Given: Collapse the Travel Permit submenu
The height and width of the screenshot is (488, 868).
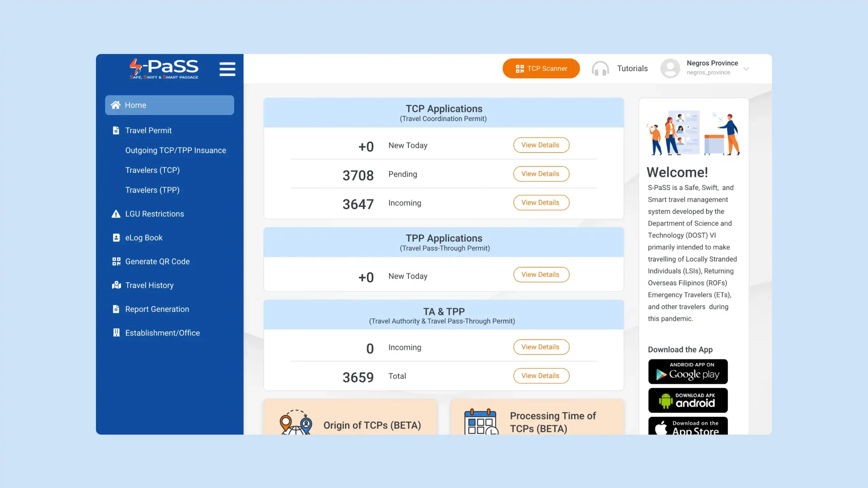Looking at the screenshot, I should coord(148,131).
